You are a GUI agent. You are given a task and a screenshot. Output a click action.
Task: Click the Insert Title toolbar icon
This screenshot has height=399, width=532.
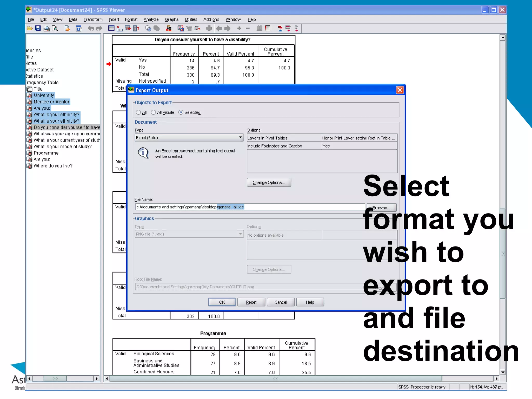pos(288,28)
